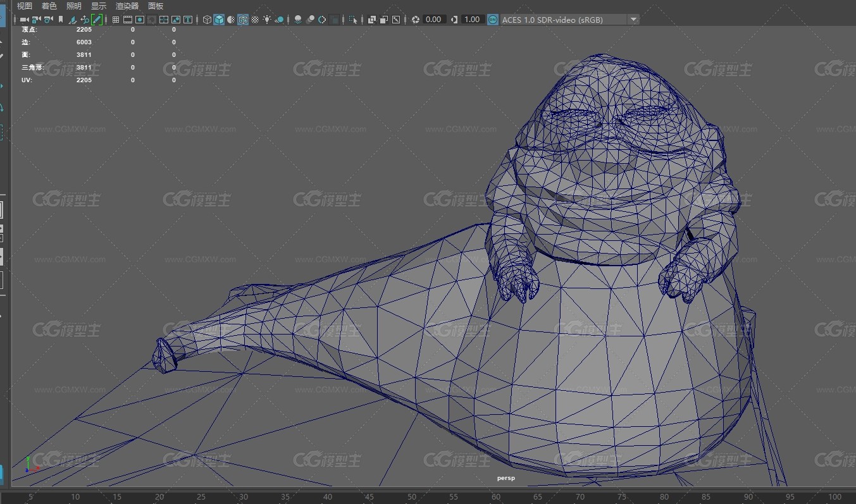Click the persp camera label

pos(506,478)
